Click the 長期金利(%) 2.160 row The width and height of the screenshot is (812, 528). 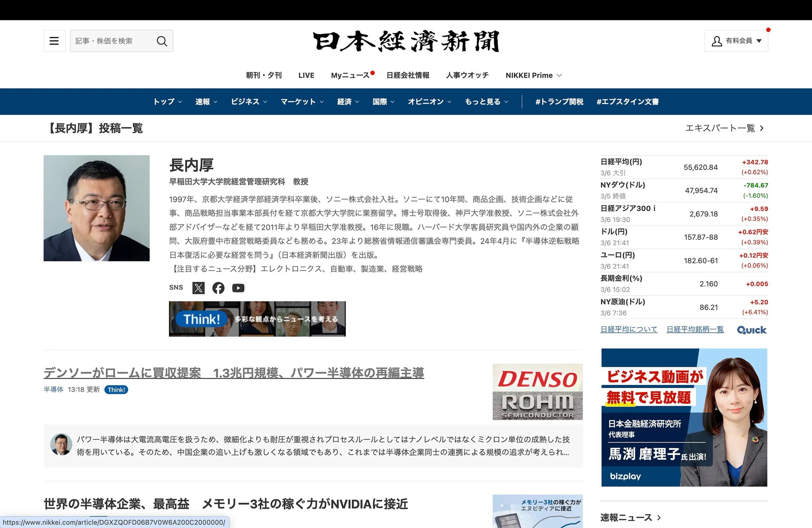[684, 284]
